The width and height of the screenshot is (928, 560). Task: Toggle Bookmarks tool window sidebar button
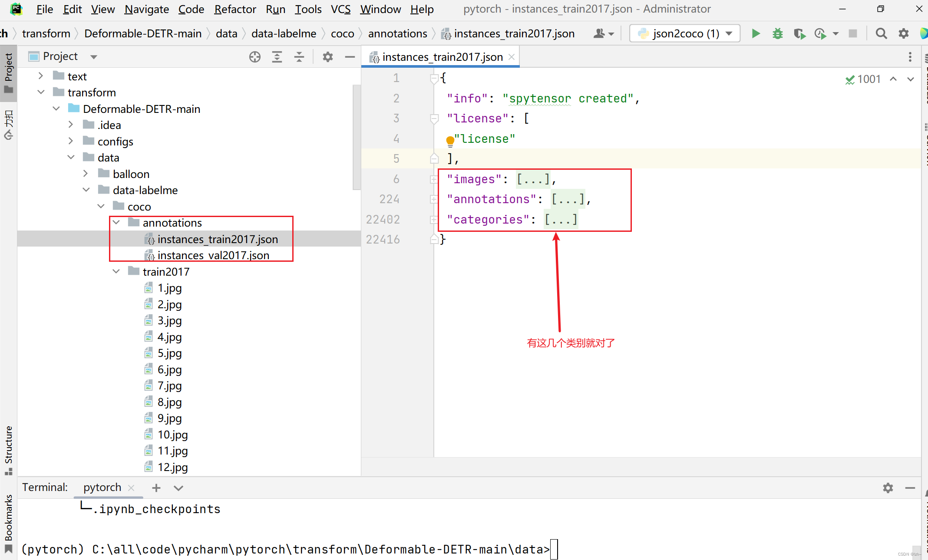8,523
